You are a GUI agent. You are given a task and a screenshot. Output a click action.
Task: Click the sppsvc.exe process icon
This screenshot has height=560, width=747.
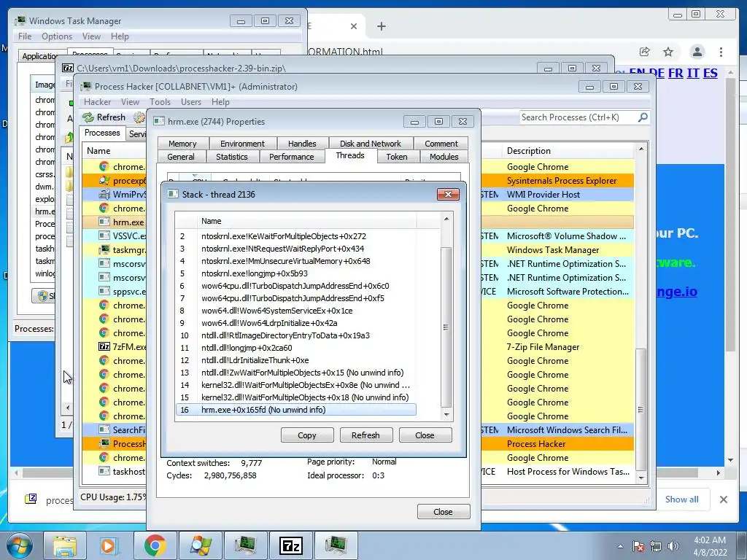point(104,291)
